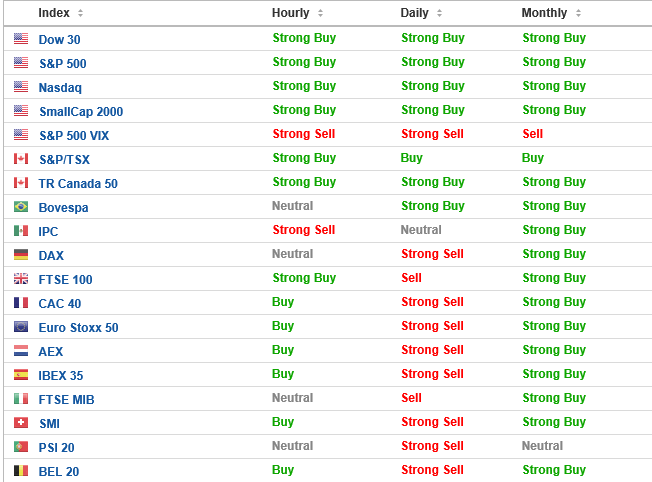
Task: Open the SmallCap 2000 link
Action: point(81,111)
